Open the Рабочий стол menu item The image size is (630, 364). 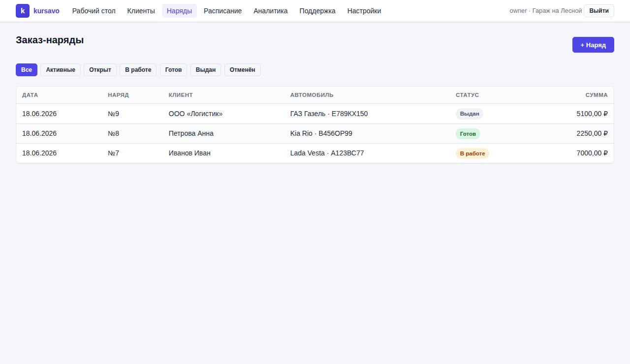pos(94,11)
